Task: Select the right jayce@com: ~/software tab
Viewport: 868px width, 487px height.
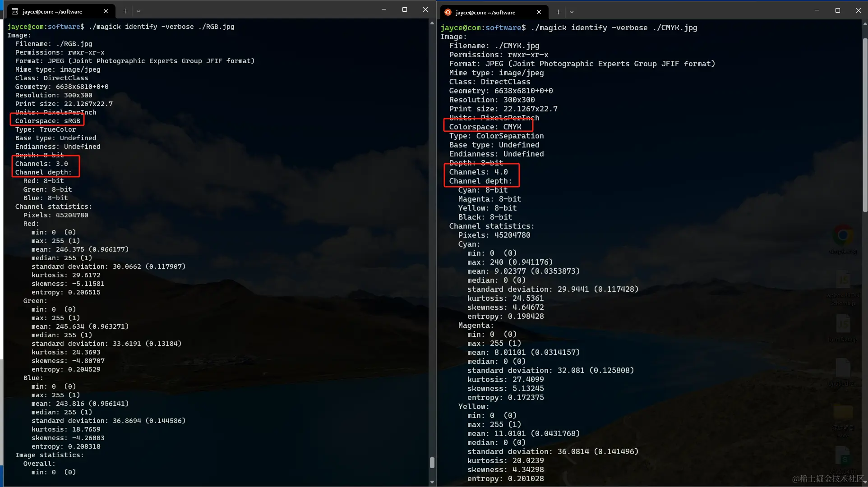Action: [485, 12]
